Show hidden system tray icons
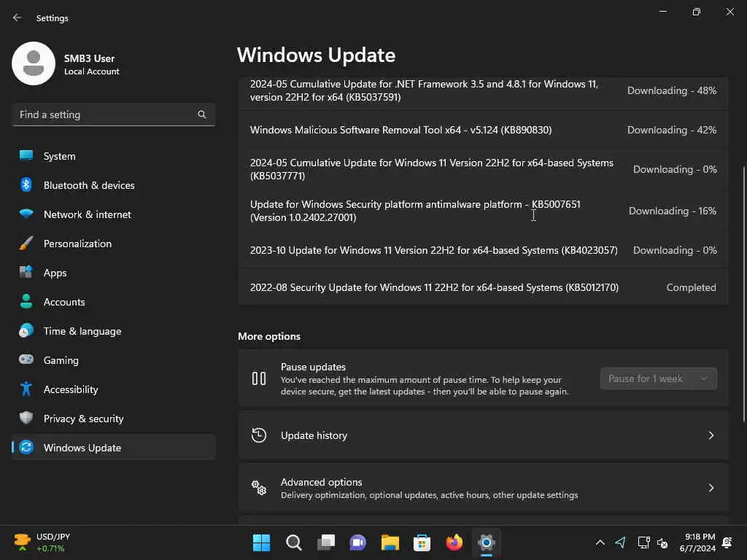747x560 pixels. 600,542
